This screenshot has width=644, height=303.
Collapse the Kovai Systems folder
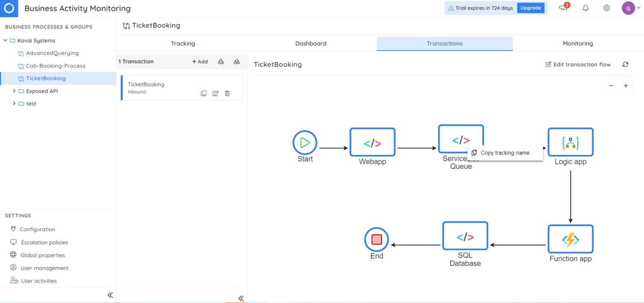point(5,40)
